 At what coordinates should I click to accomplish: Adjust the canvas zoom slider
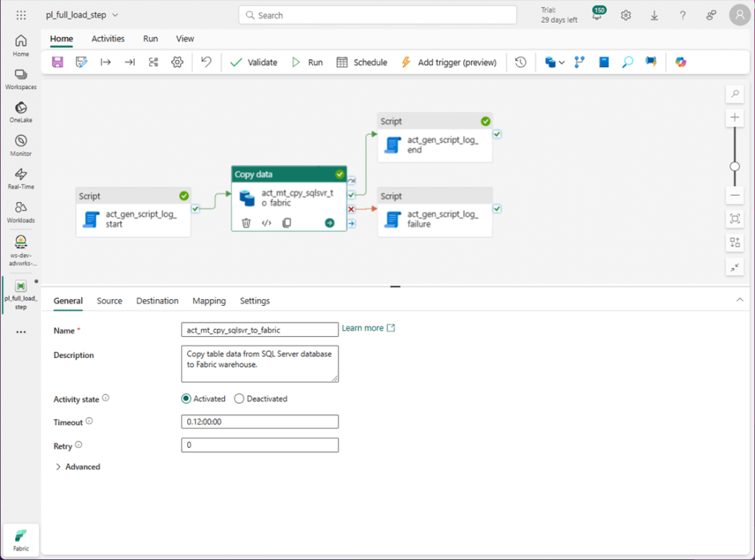click(x=734, y=167)
